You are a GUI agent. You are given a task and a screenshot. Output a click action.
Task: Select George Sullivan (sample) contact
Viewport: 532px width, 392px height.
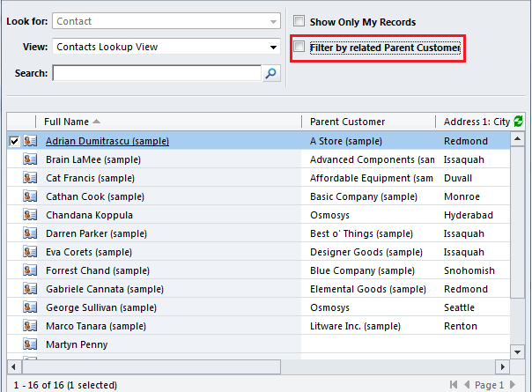pos(101,307)
